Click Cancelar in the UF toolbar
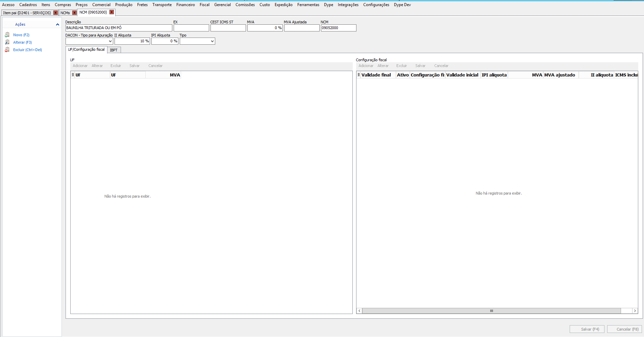644x337 pixels. (155, 66)
